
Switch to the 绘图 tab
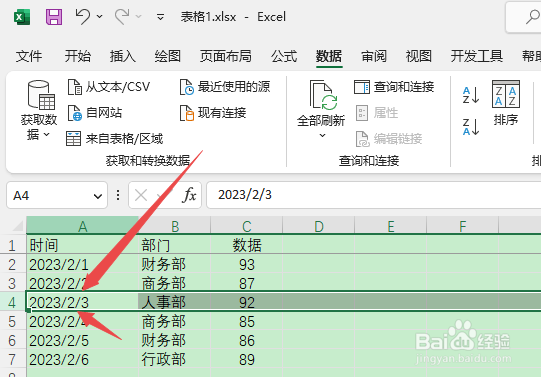click(x=168, y=56)
